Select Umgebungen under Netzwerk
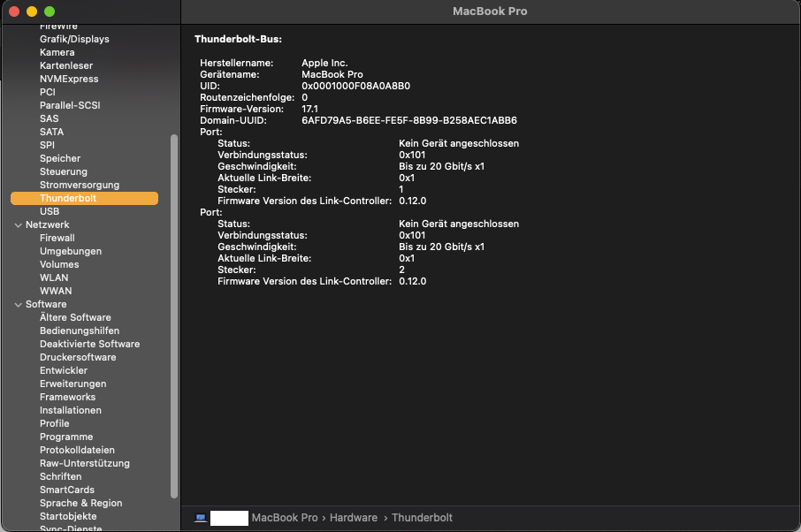801x532 pixels. coord(71,252)
